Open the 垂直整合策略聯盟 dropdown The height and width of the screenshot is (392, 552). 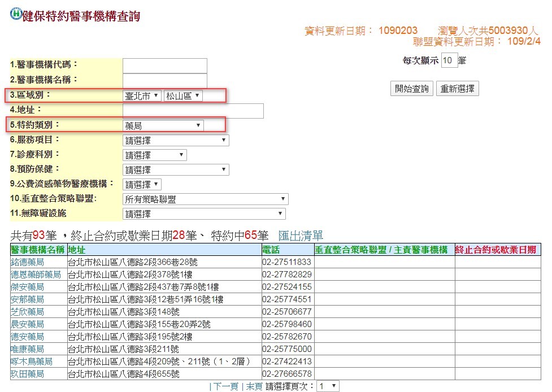(x=205, y=199)
